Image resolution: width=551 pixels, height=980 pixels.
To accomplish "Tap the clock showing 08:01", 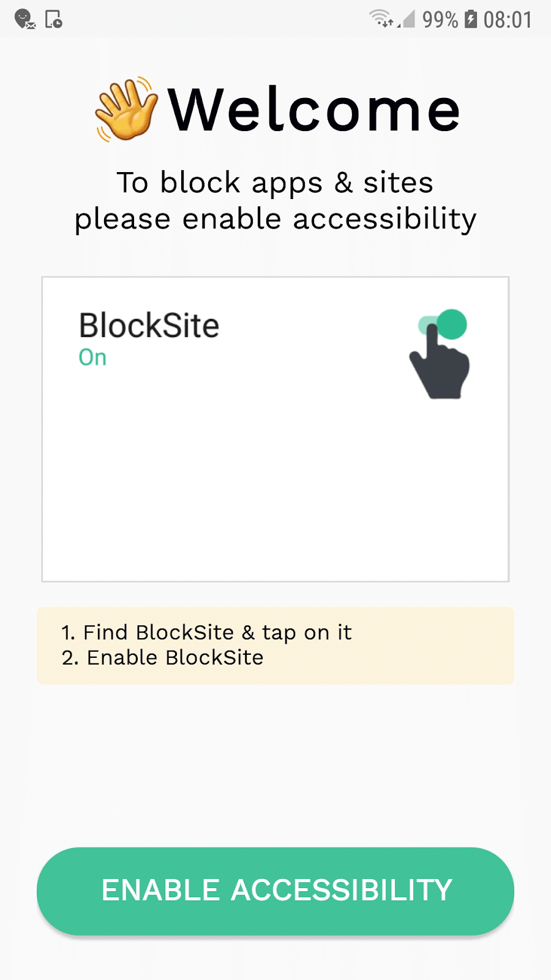I will click(x=507, y=20).
